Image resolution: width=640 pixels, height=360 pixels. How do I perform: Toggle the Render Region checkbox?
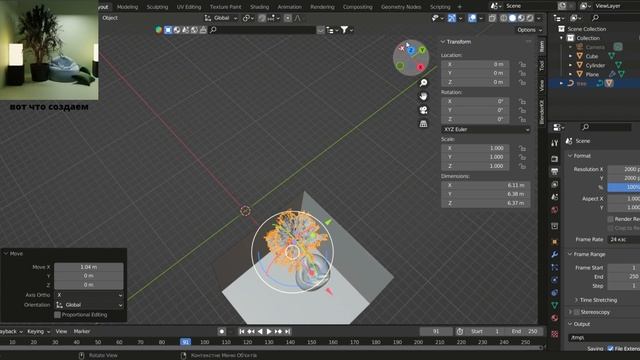611,219
